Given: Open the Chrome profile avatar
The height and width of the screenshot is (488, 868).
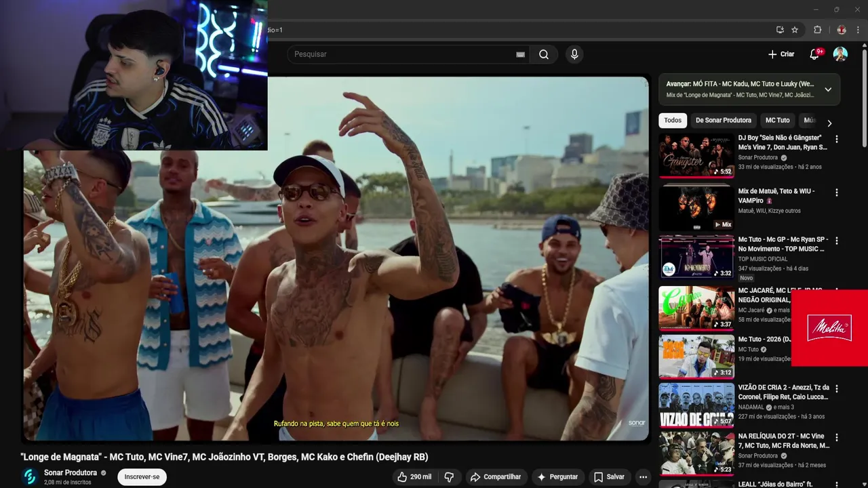Looking at the screenshot, I should (x=842, y=30).
